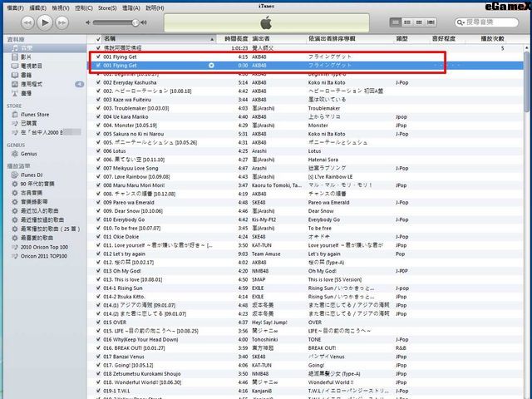Select the 007 Meikyuu Love Song row
532x399 pixels.
[x=305, y=168]
